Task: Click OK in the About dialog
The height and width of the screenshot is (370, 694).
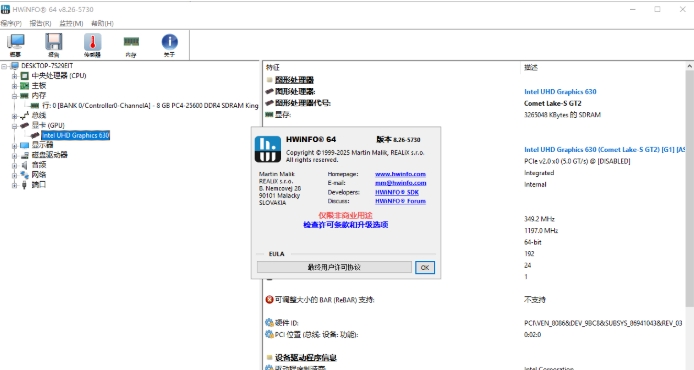Action: coord(425,267)
